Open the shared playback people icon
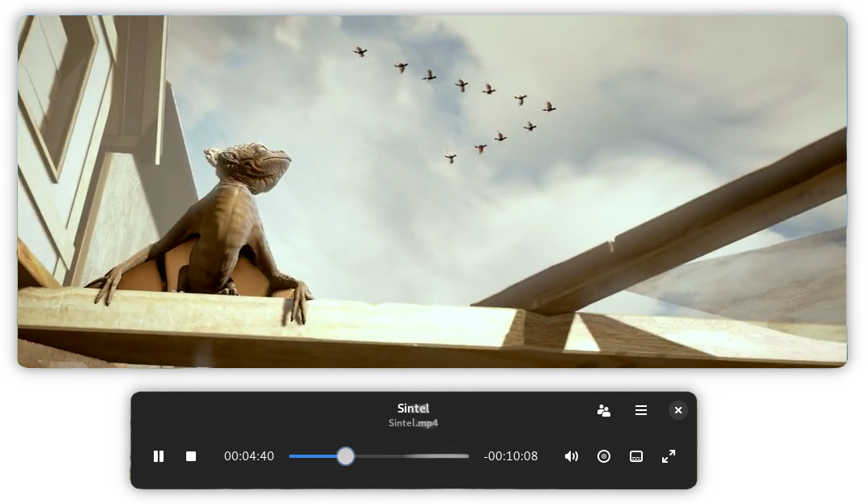This screenshot has width=867, height=504. pos(604,410)
